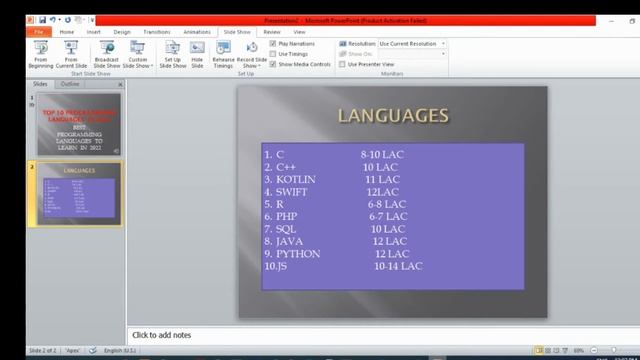Click the LANGUAGES slide title

(393, 116)
